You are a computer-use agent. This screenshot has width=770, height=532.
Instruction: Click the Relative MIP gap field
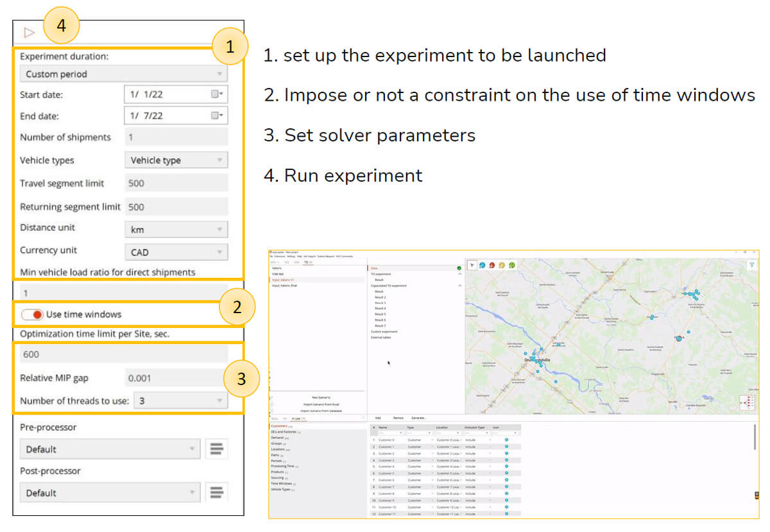(175, 378)
